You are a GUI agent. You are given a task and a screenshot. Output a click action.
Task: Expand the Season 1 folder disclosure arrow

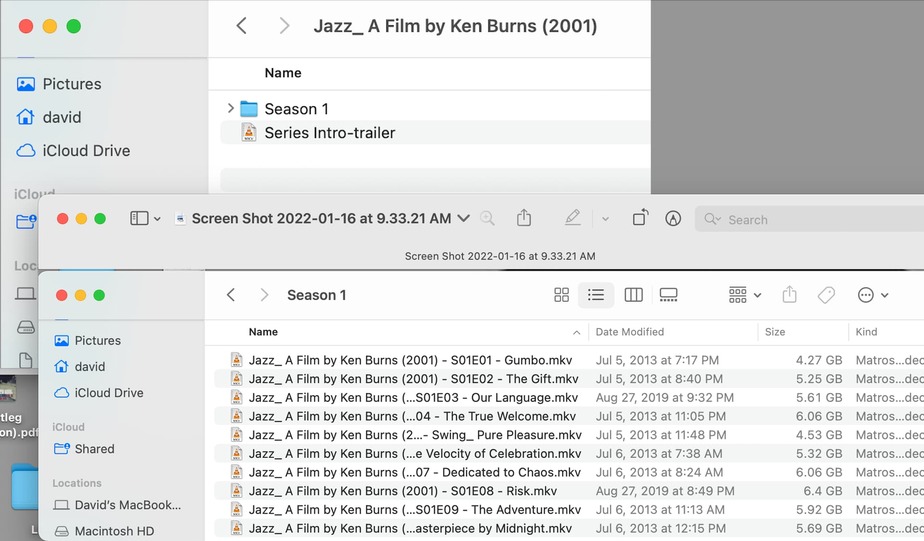point(230,108)
